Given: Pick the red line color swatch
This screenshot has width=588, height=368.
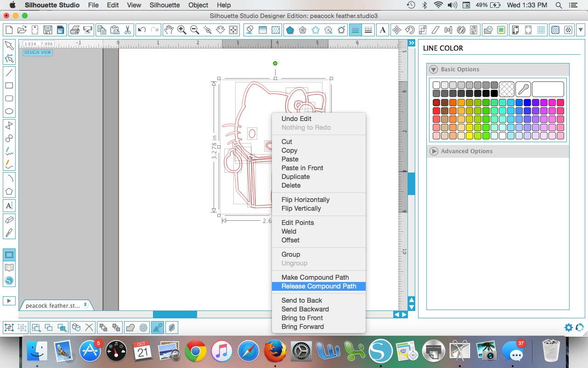Looking at the screenshot, I should [436, 103].
